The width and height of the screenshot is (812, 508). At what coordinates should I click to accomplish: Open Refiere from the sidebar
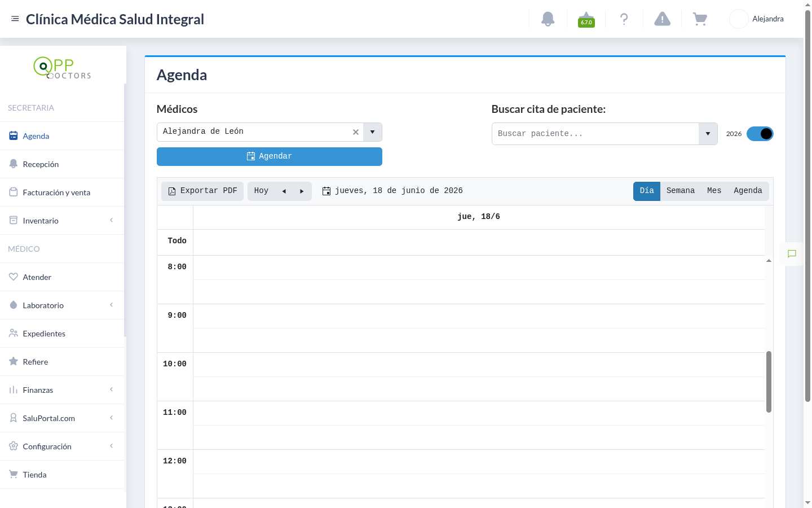click(62, 362)
